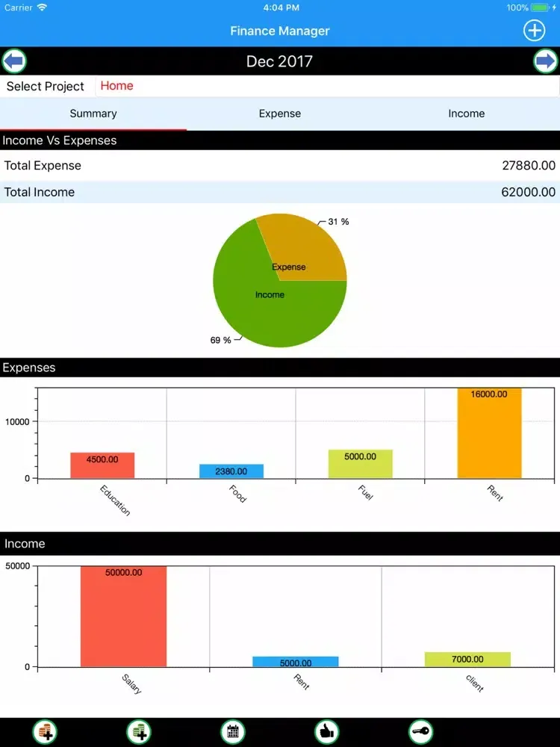
Task: Click the Expenses section header
Action: pyautogui.click(x=280, y=368)
